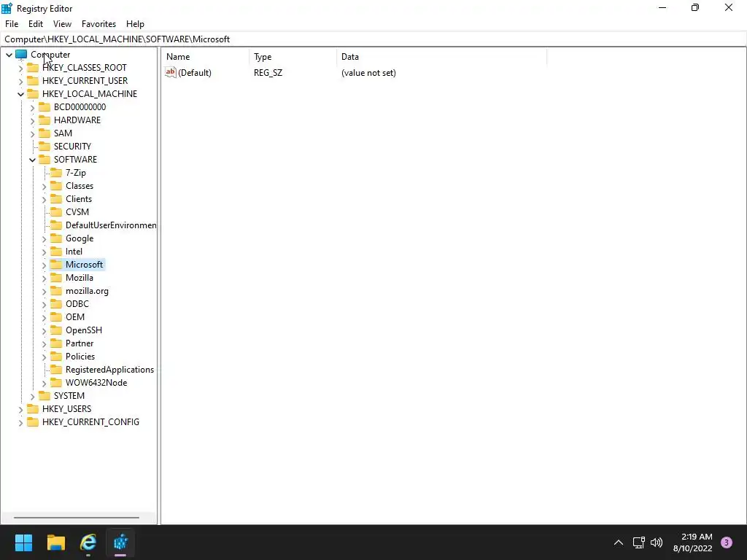This screenshot has height=560, width=747.
Task: Open the View menu
Action: coord(62,24)
